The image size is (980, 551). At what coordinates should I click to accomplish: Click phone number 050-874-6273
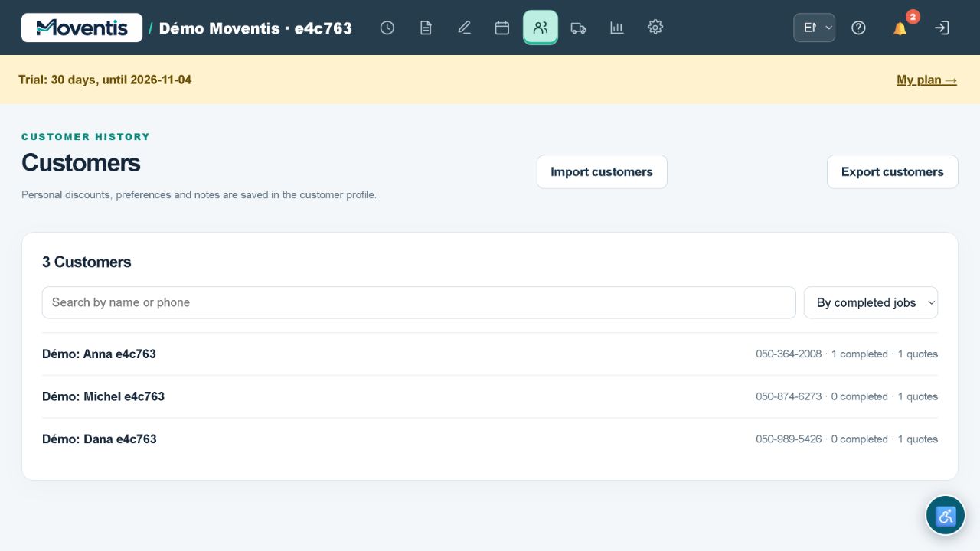(789, 396)
